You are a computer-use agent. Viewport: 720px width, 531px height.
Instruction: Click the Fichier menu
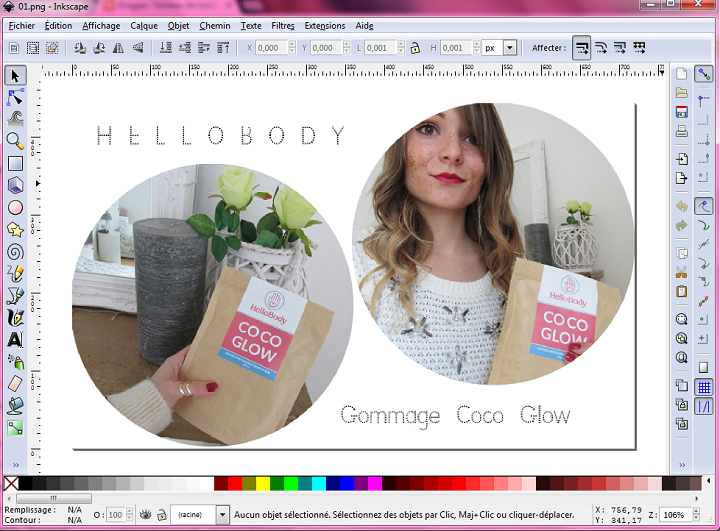[x=21, y=26]
